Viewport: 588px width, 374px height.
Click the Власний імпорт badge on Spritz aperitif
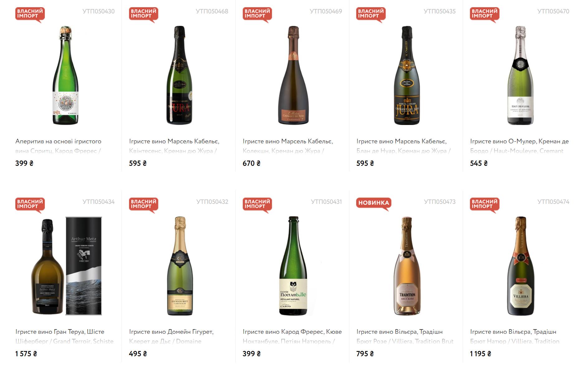pyautogui.click(x=30, y=14)
